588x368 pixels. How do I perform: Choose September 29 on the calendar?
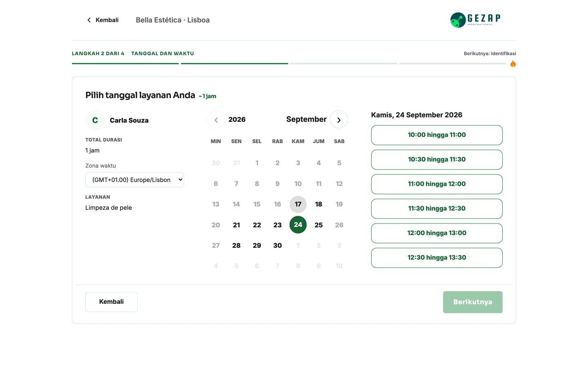pos(257,245)
